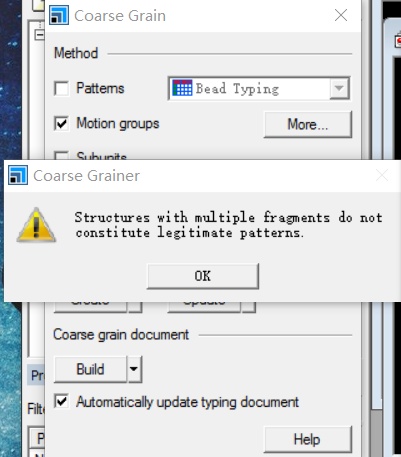Screen dimensions: 401x457
Task: Open the Bead Typing dropdown arrow
Action: (x=339, y=88)
